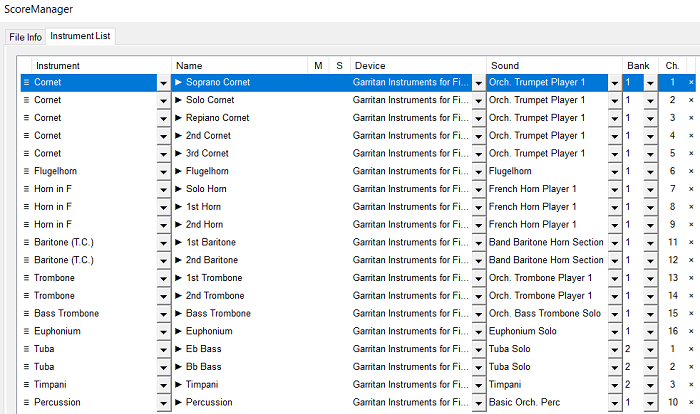The height and width of the screenshot is (414, 700).
Task: Open Sound dropdown for Eb Bass row
Action: (x=614, y=349)
